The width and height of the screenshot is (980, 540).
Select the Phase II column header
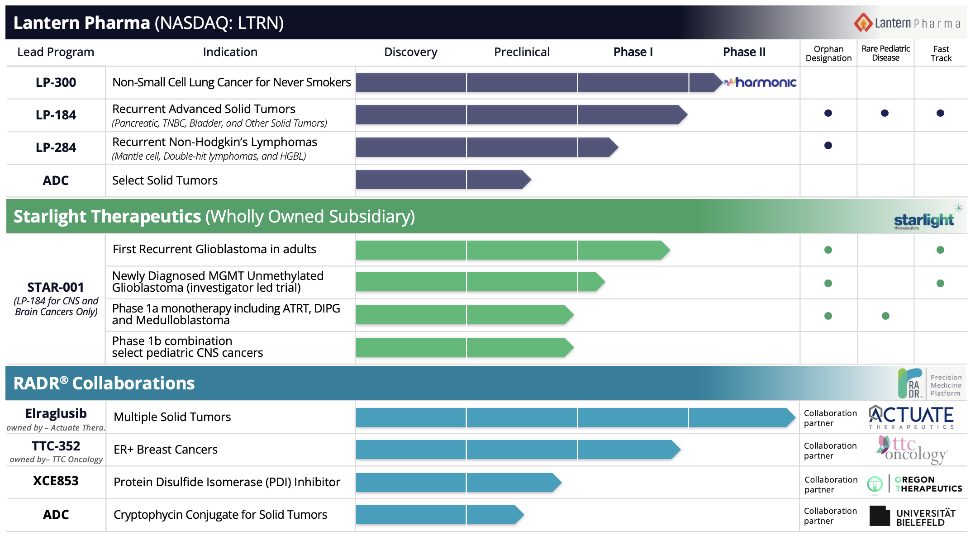pyautogui.click(x=744, y=52)
